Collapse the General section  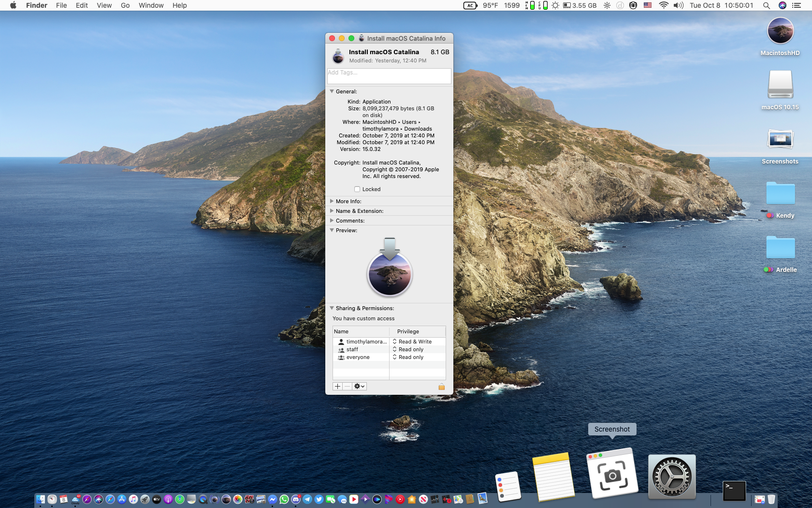[x=332, y=91]
